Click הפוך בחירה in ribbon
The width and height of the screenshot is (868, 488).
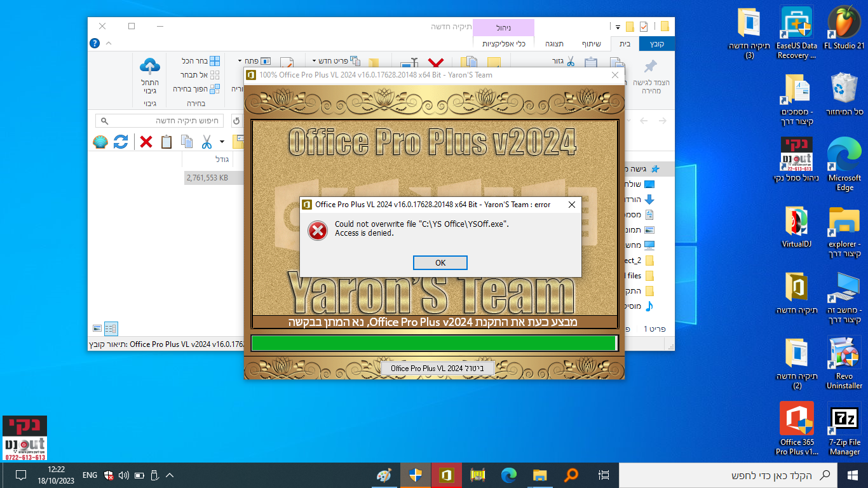(197, 89)
